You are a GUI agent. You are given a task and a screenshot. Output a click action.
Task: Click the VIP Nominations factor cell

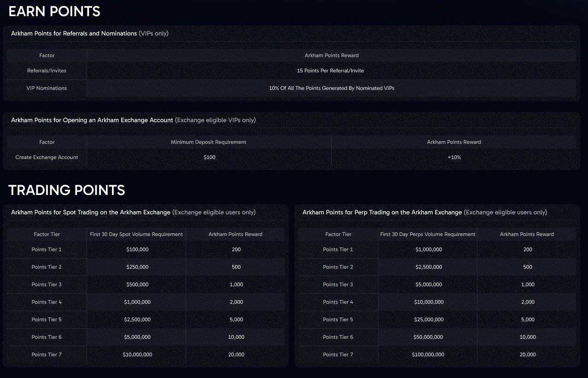click(x=47, y=88)
